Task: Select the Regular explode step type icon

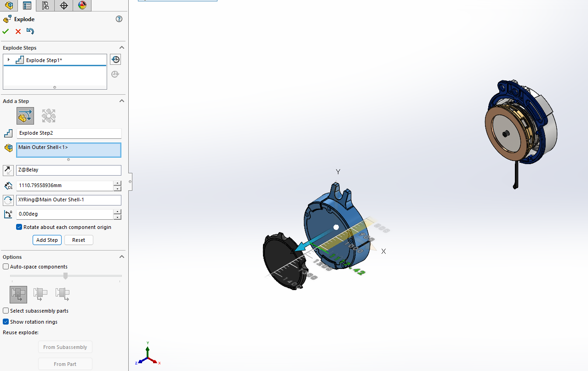Action: pyautogui.click(x=25, y=115)
